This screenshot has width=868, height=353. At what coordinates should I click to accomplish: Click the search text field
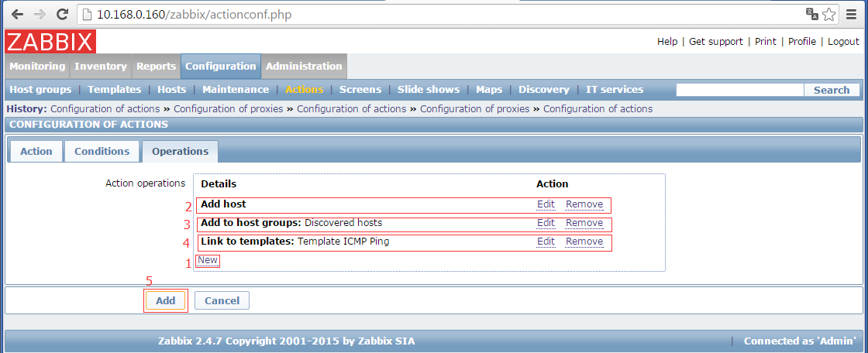pyautogui.click(x=740, y=90)
